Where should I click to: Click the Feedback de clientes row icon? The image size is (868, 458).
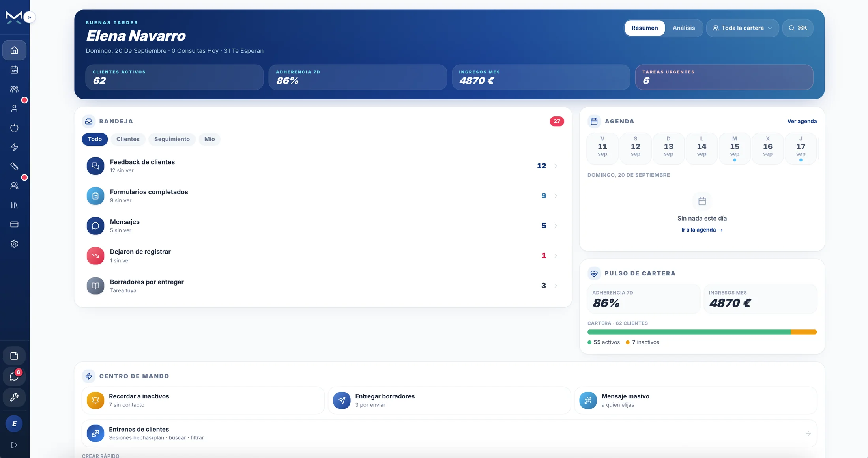point(95,166)
